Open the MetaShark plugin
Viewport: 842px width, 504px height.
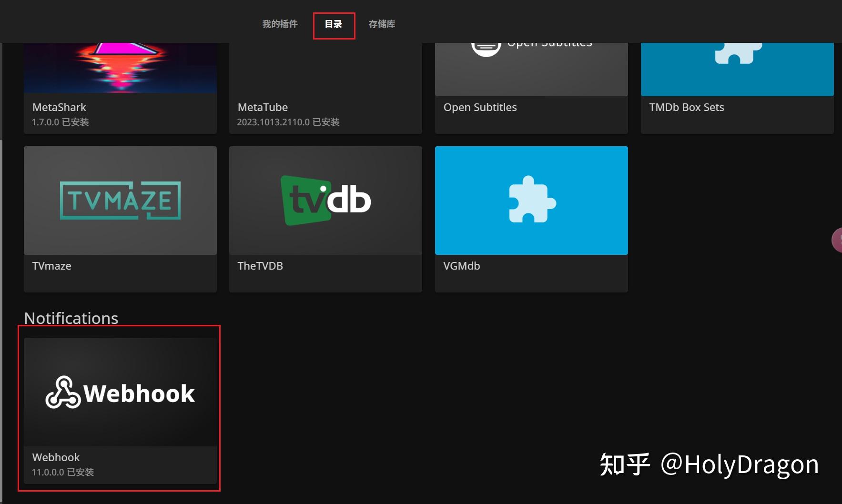click(120, 67)
